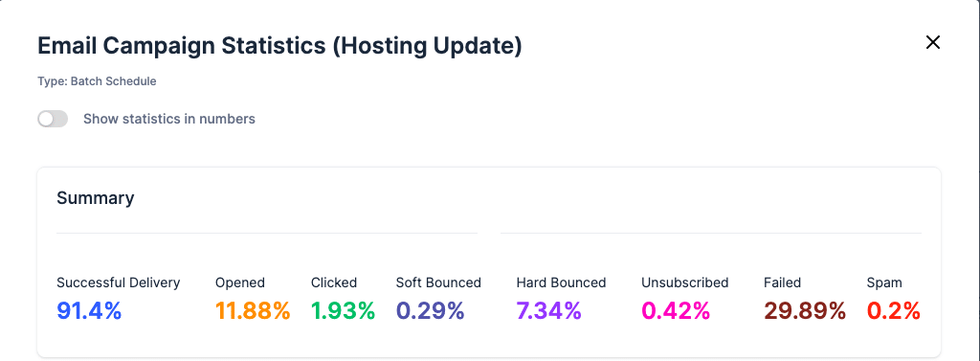980x361 pixels.
Task: Select the Unsubscribed 0.42% value
Action: pos(676,310)
